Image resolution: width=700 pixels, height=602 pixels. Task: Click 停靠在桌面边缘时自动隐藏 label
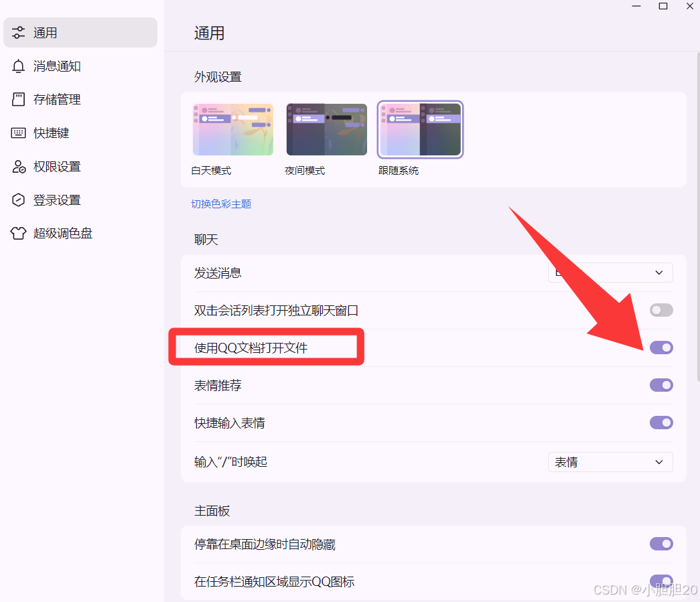click(x=265, y=544)
